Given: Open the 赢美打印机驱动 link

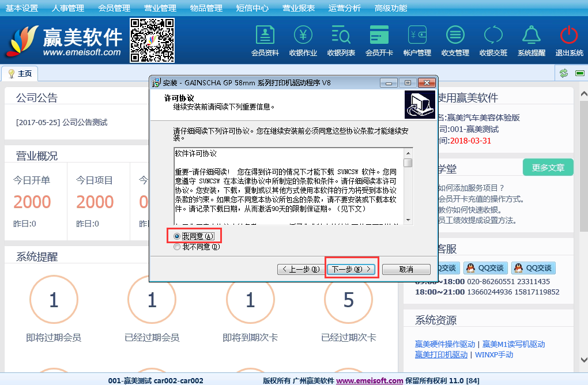Looking at the screenshot, I should click(441, 354).
